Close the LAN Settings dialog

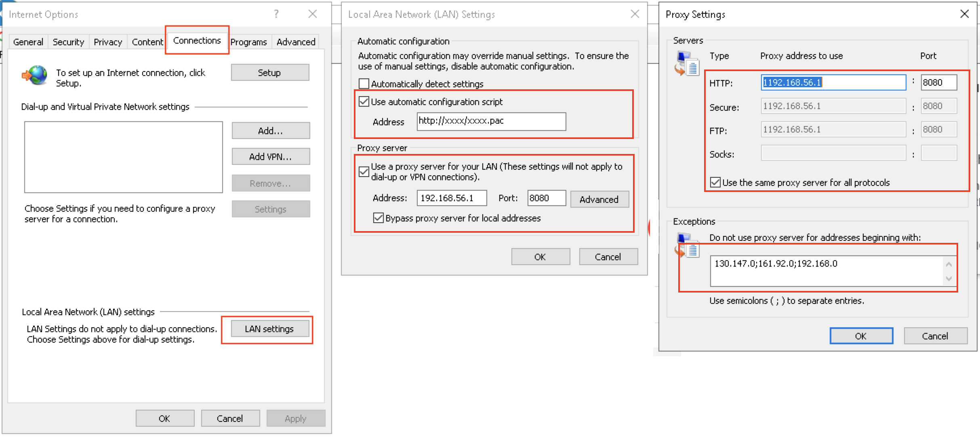click(635, 14)
